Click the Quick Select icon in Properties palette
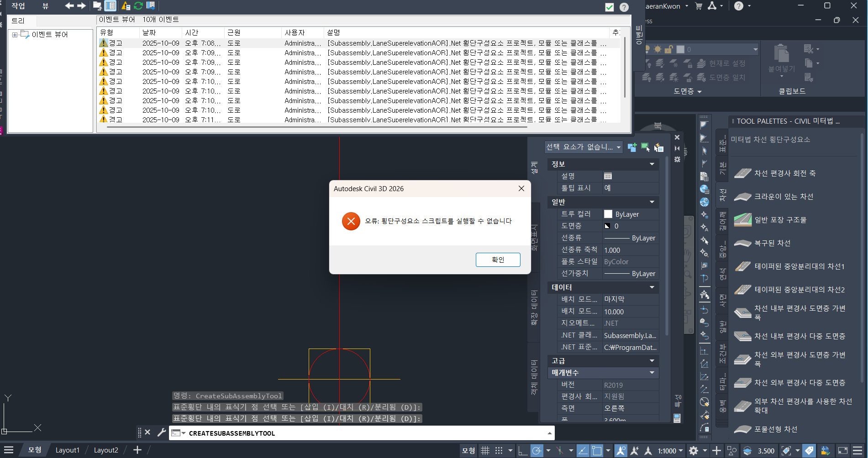 tap(658, 147)
